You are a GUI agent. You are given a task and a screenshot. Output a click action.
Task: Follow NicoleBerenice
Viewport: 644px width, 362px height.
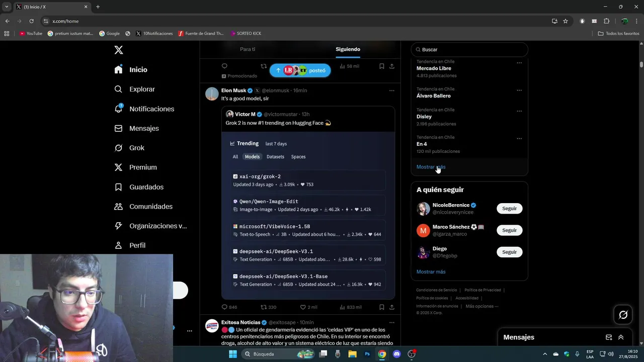(x=509, y=209)
